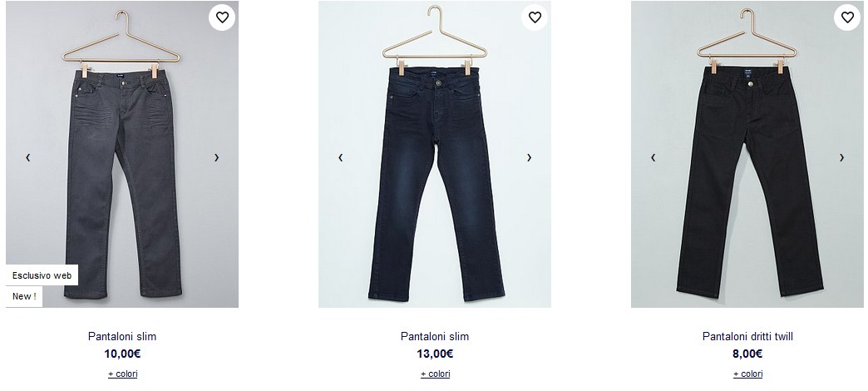Open the 10,00€ Pantaloni slim title link
The height and width of the screenshot is (391, 868).
(122, 336)
